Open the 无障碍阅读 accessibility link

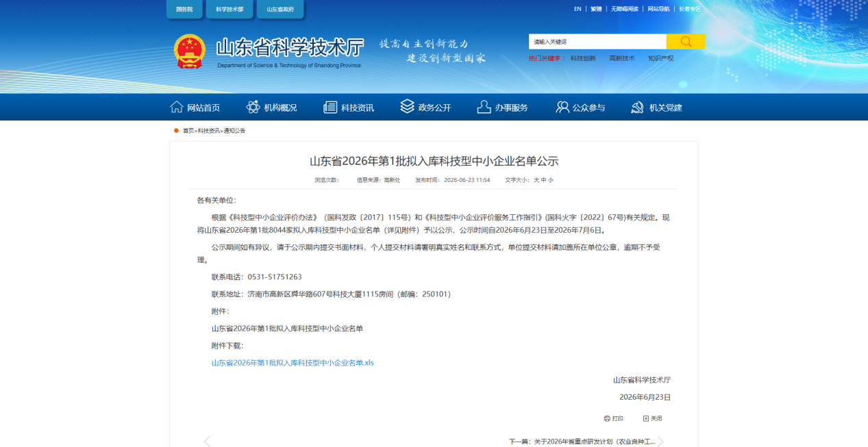(624, 9)
